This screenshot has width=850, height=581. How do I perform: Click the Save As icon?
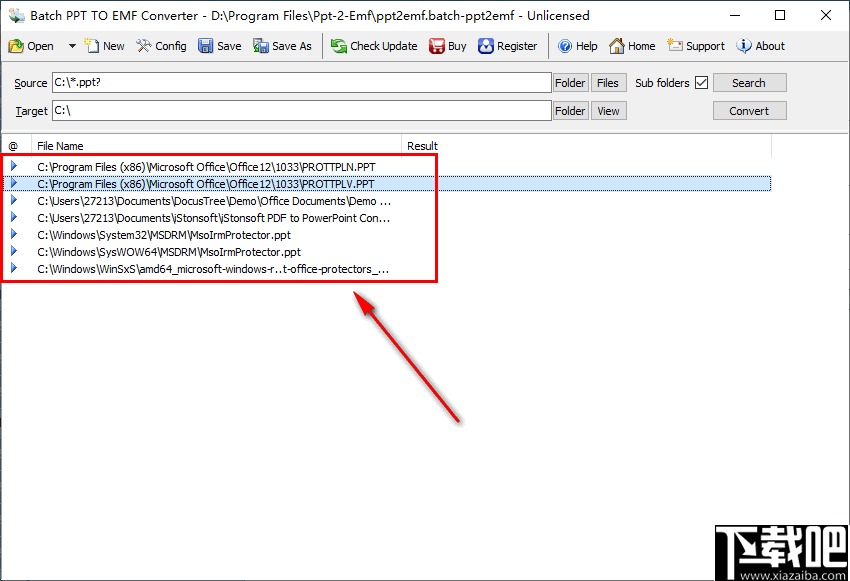pos(282,45)
